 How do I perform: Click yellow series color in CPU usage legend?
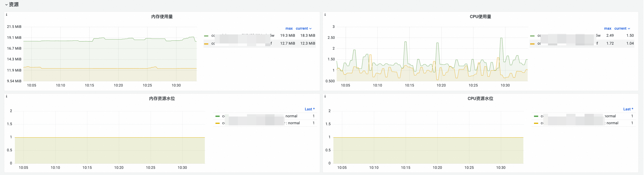532,44
